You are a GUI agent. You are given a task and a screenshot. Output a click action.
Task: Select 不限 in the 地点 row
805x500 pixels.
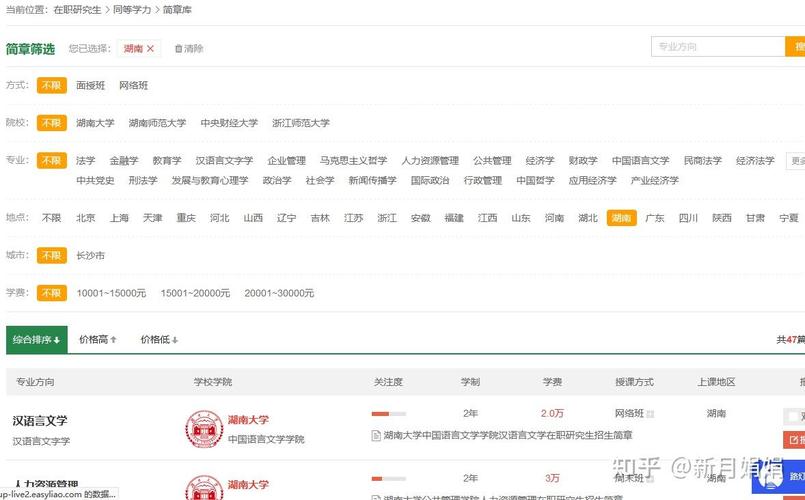pyautogui.click(x=51, y=218)
